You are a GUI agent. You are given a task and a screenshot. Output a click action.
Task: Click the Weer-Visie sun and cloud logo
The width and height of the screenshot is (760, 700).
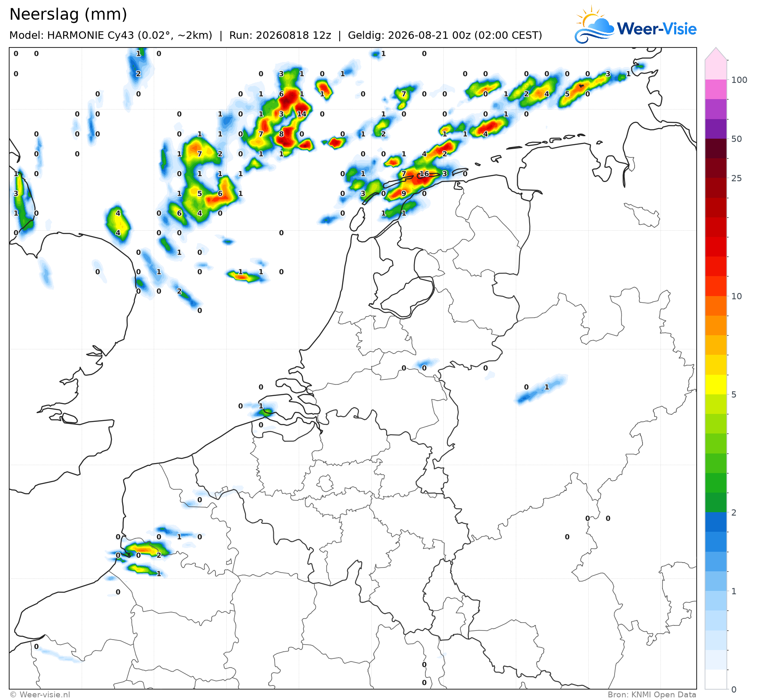[x=595, y=25]
